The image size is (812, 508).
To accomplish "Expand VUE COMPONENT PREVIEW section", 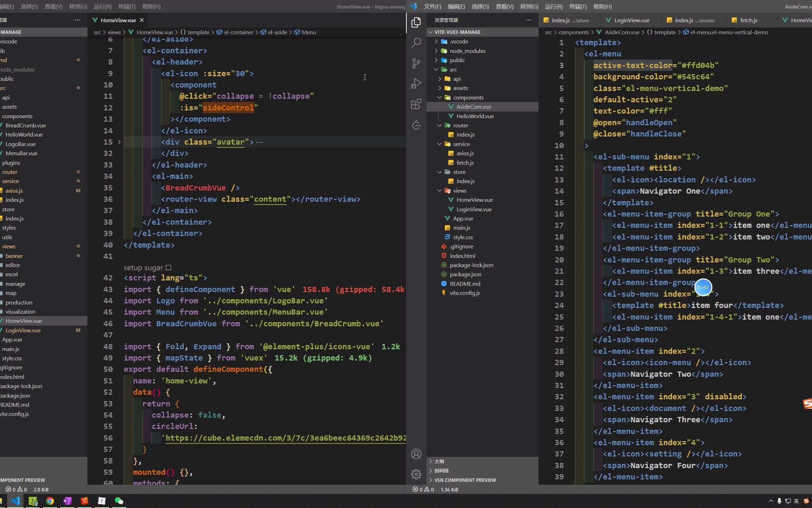I will 482,480.
